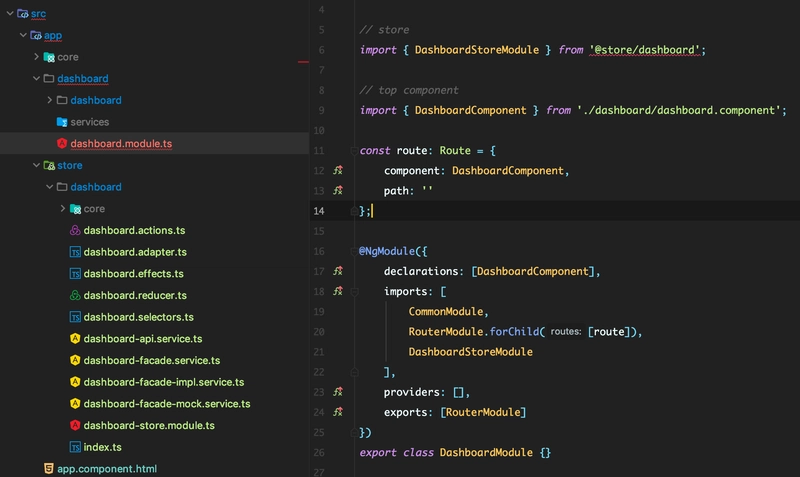Open dashboard.selectors.ts file
Image resolution: width=800 pixels, height=477 pixels.
(x=139, y=317)
